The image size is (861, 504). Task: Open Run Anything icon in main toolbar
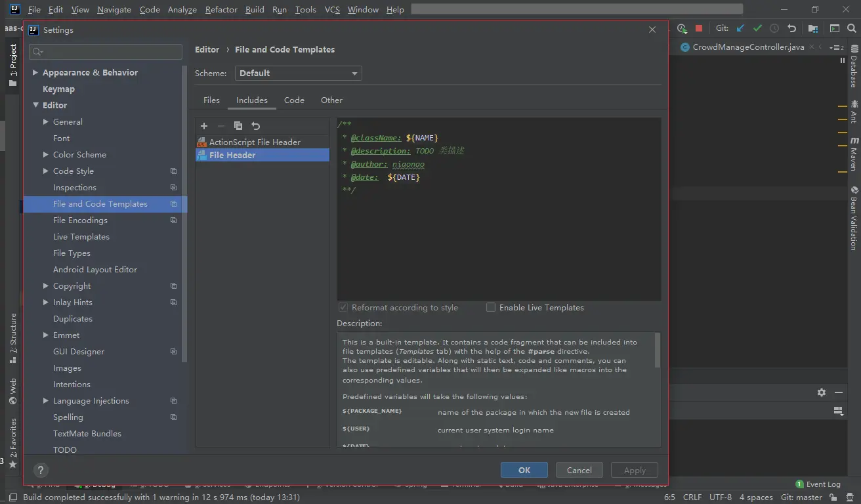point(835,28)
